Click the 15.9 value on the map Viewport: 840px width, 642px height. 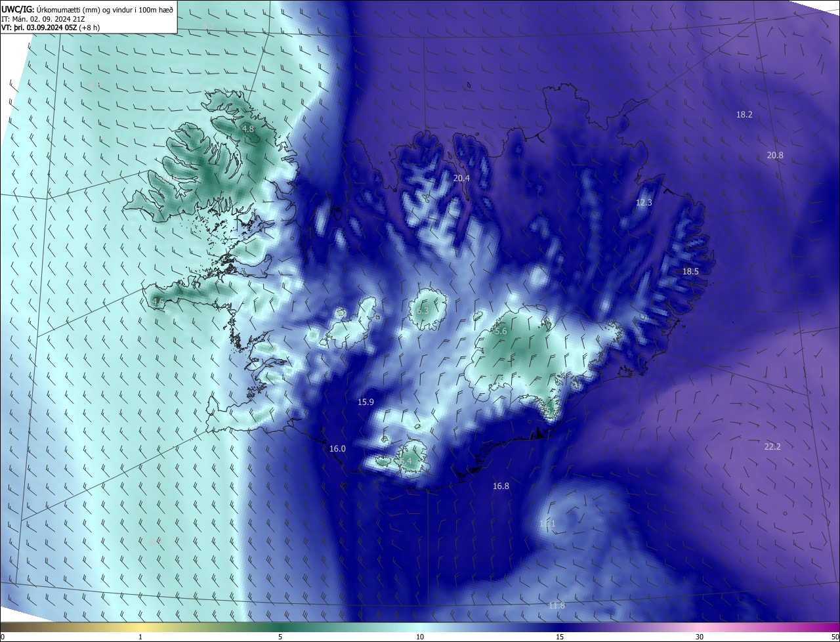pyautogui.click(x=366, y=402)
